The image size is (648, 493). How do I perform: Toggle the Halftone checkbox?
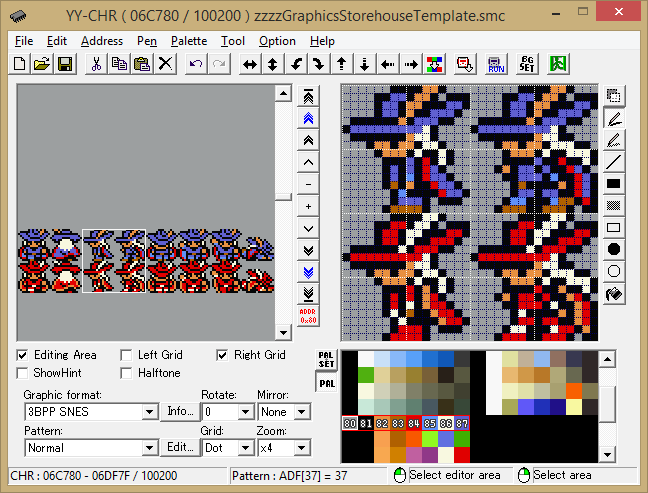(126, 373)
